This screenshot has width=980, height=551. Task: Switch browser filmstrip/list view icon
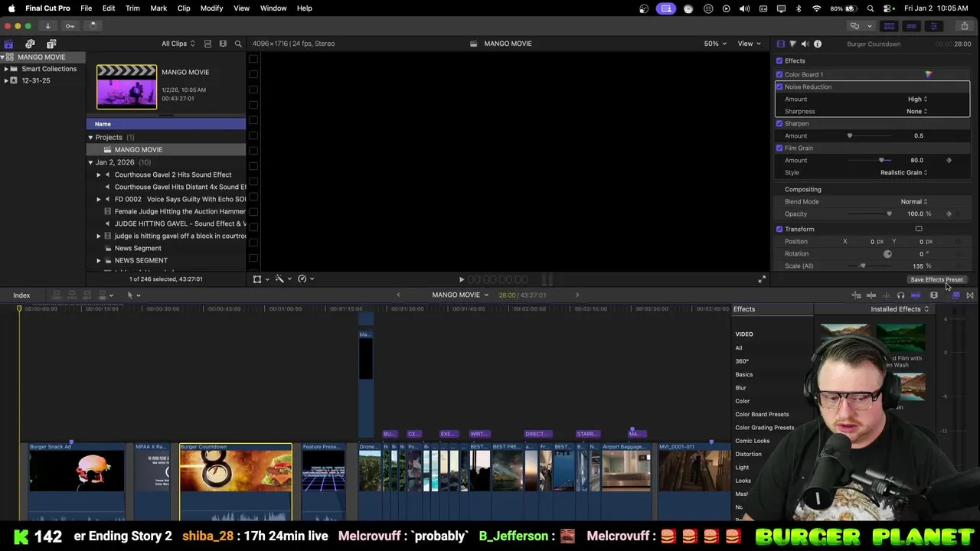pyautogui.click(x=223, y=44)
